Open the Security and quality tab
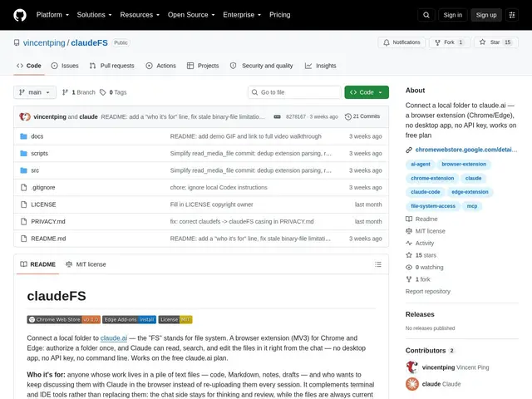Image resolution: width=532 pixels, height=399 pixels. [x=261, y=66]
